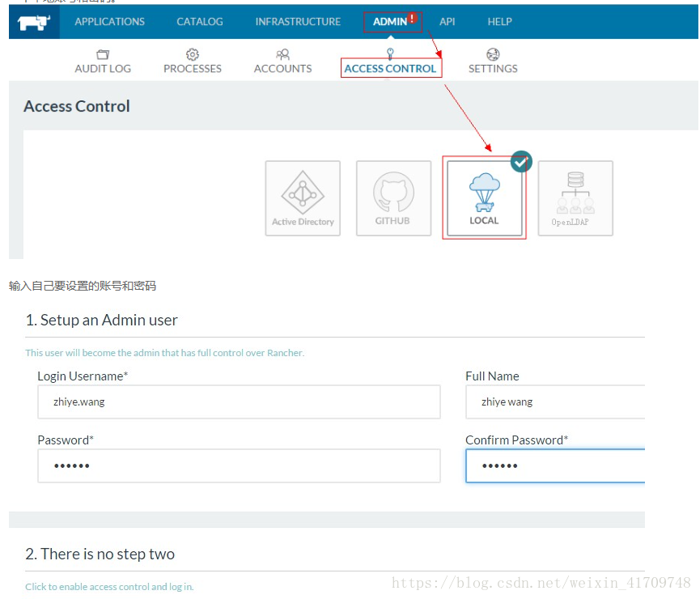Go to the Processes tab
The height and width of the screenshot is (599, 700).
193,68
